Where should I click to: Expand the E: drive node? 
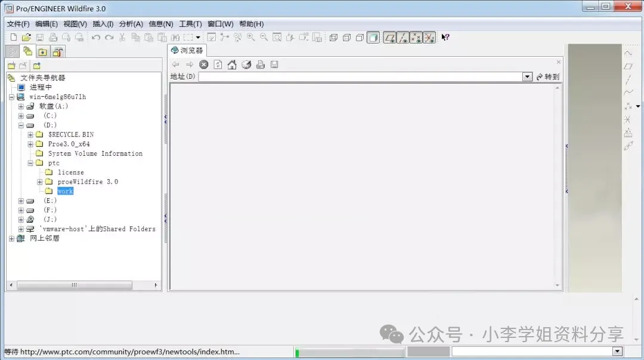pos(21,201)
